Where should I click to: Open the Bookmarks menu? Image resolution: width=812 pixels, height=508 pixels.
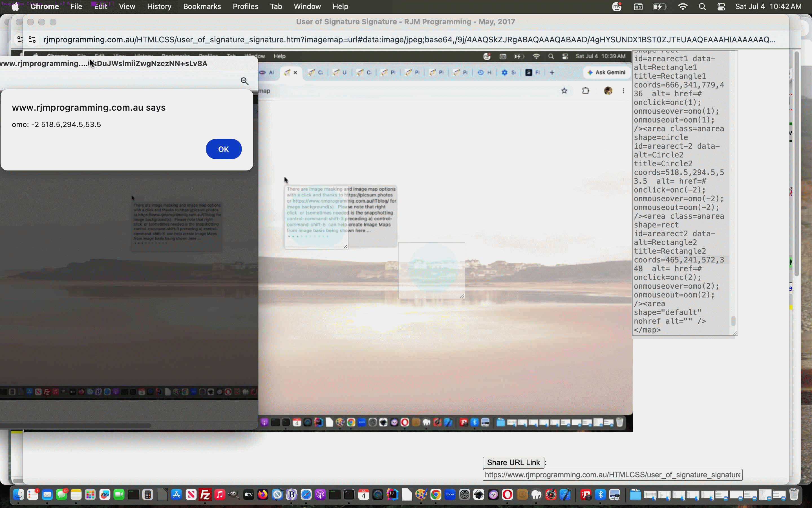tap(202, 6)
